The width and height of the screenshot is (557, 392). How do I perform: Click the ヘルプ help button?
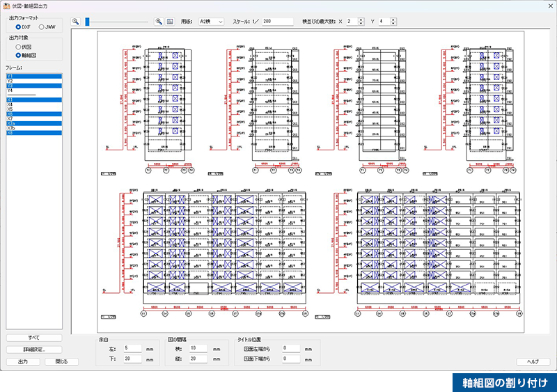[533, 361]
